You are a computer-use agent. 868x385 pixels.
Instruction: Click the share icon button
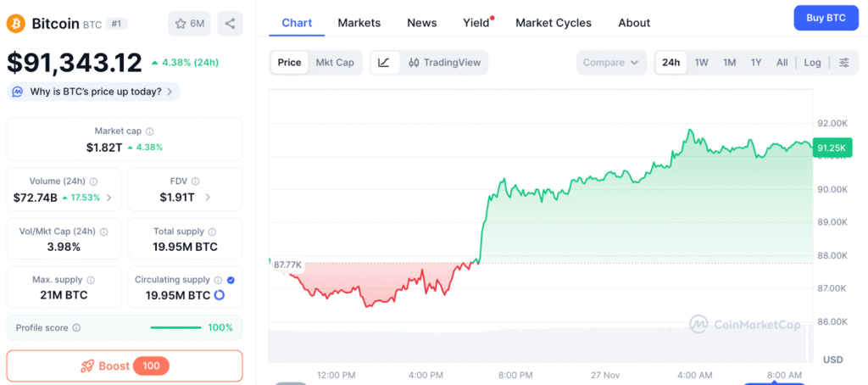(230, 24)
